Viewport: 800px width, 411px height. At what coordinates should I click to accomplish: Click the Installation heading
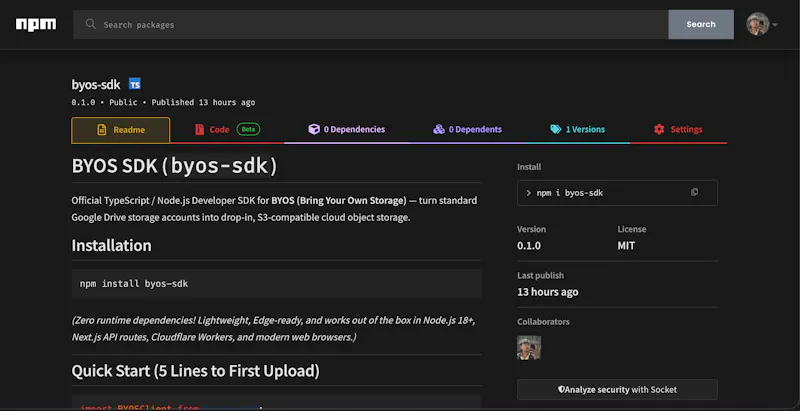pos(111,245)
